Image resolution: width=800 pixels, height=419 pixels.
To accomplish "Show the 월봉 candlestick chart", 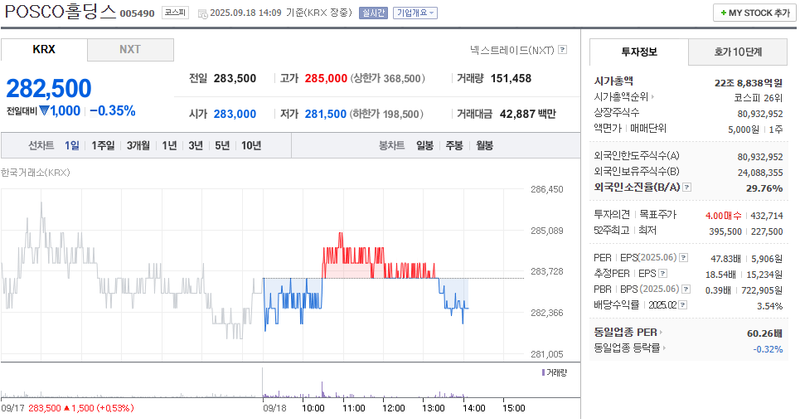I will [x=485, y=146].
